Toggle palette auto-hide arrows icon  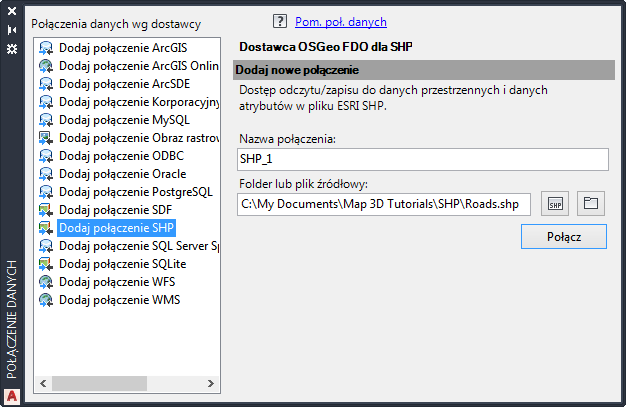(x=12, y=30)
